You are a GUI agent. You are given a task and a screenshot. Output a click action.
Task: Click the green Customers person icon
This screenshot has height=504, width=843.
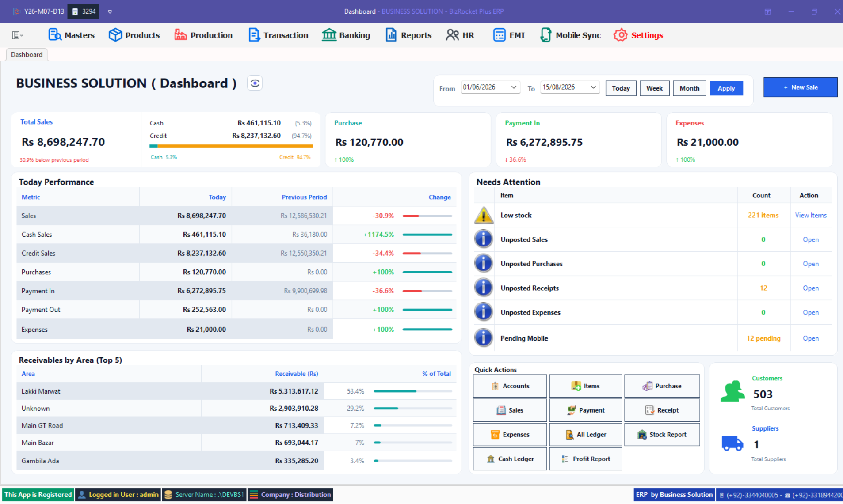pos(732,391)
